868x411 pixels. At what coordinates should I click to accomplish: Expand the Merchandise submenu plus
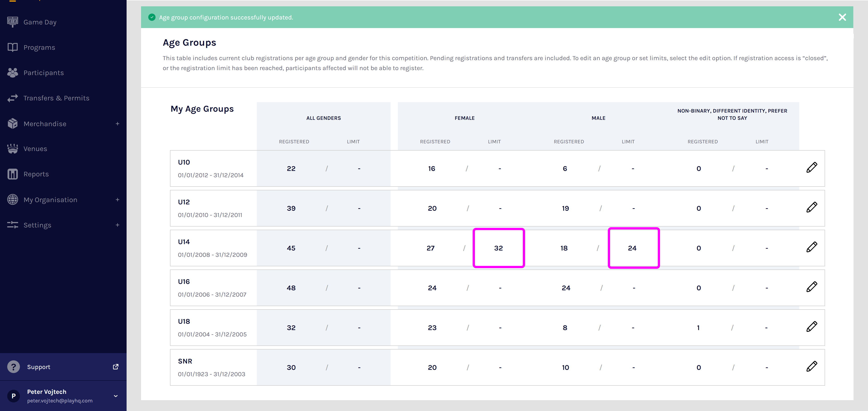(x=117, y=124)
